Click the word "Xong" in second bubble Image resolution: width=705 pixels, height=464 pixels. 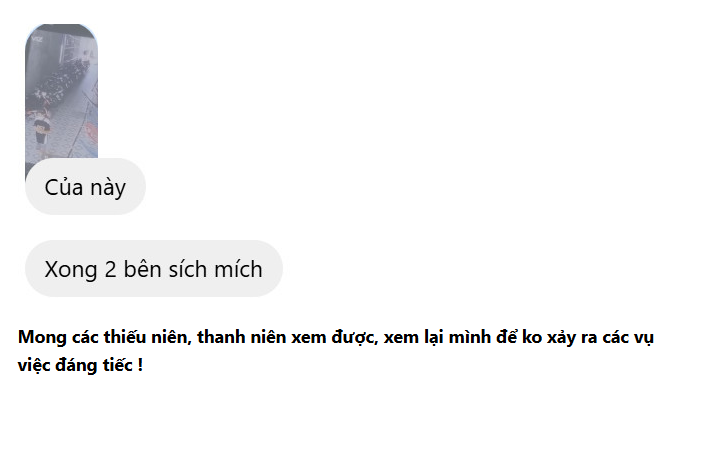click(x=71, y=269)
